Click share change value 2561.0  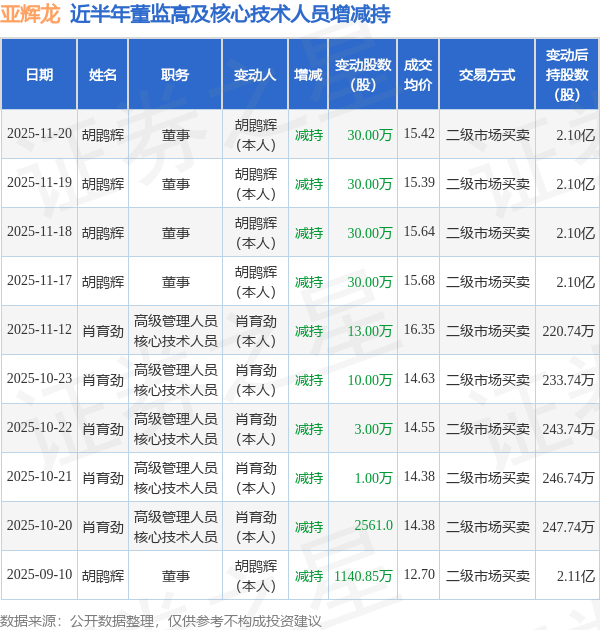coord(373,526)
